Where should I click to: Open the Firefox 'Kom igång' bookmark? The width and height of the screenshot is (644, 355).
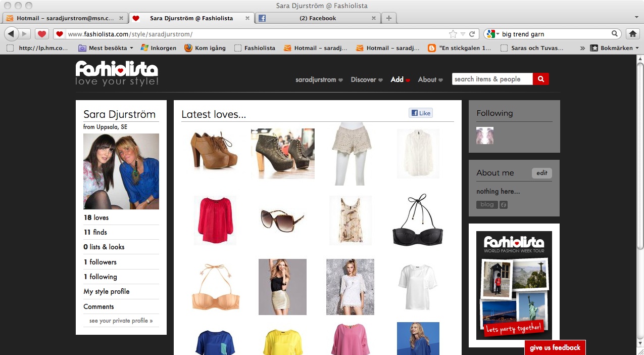(x=205, y=48)
